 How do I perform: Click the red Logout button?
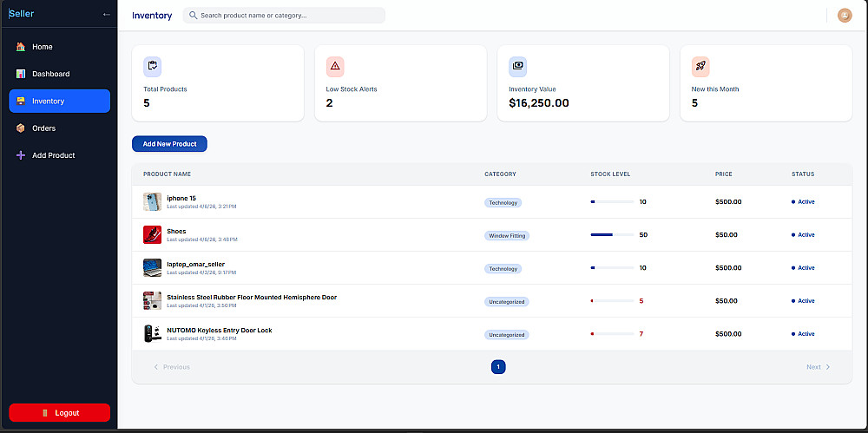(59, 413)
